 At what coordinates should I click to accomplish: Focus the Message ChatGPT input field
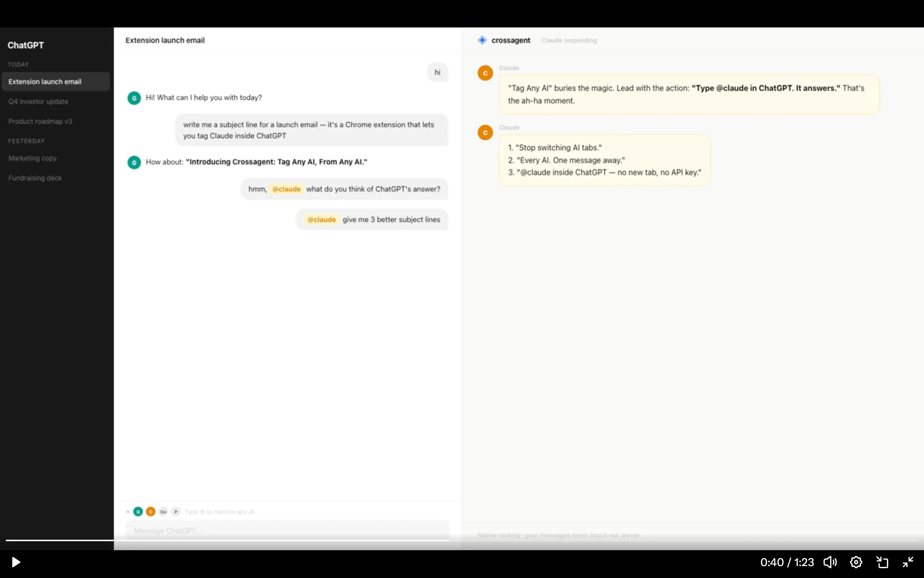(288, 530)
